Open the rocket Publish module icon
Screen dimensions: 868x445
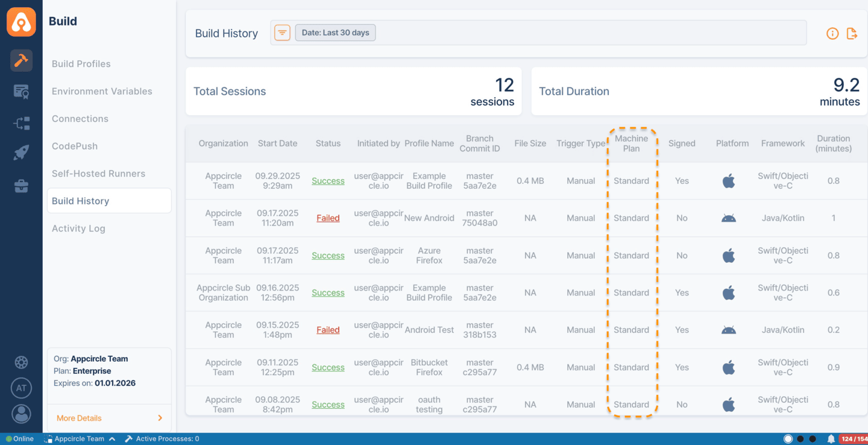pos(21,153)
